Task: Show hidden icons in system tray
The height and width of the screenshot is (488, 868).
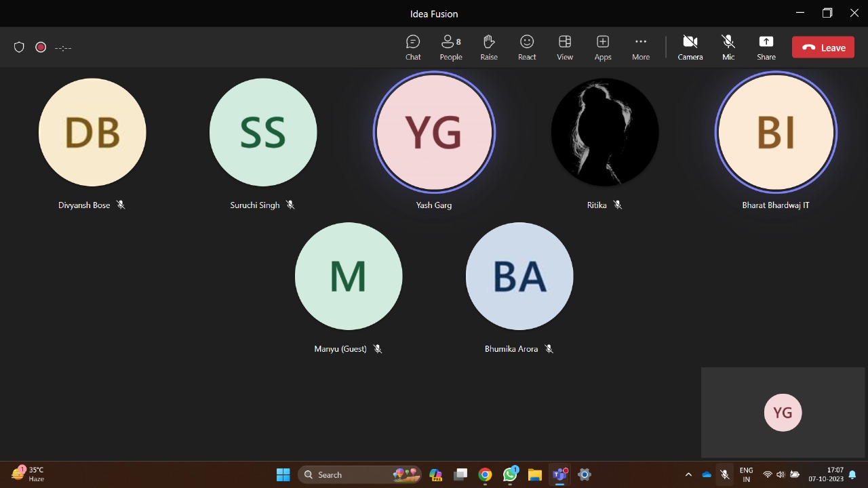Action: pyautogui.click(x=688, y=474)
